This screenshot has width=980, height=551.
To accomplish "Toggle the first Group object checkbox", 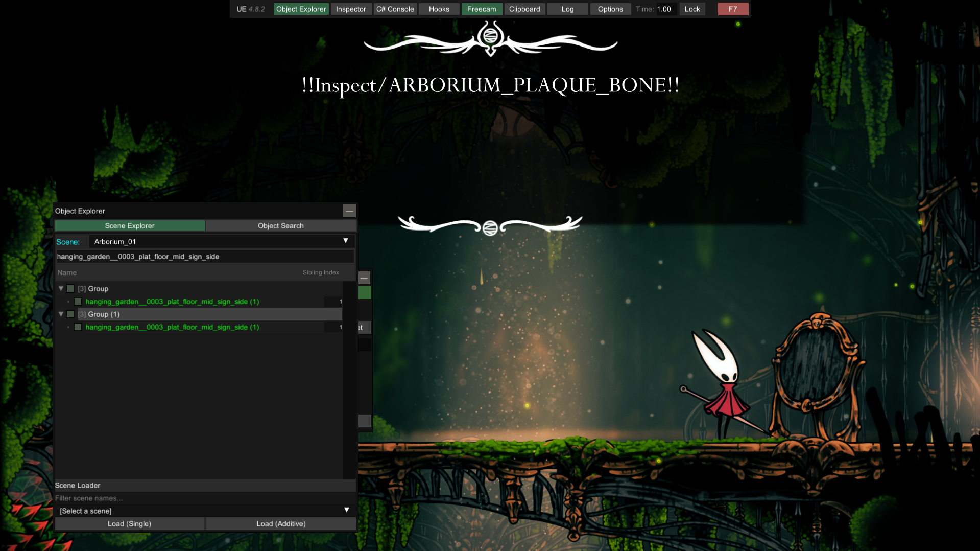I will click(70, 289).
